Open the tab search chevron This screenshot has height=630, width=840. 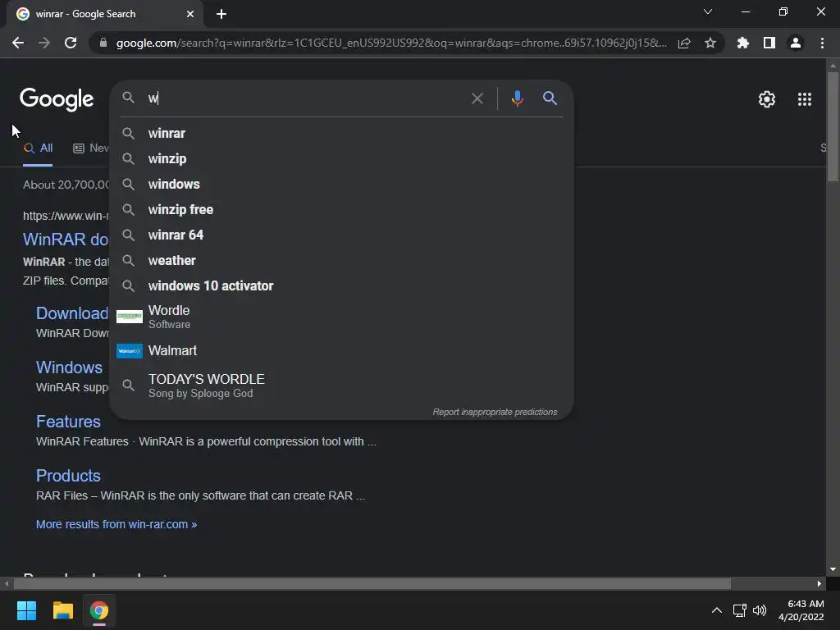[x=708, y=11]
